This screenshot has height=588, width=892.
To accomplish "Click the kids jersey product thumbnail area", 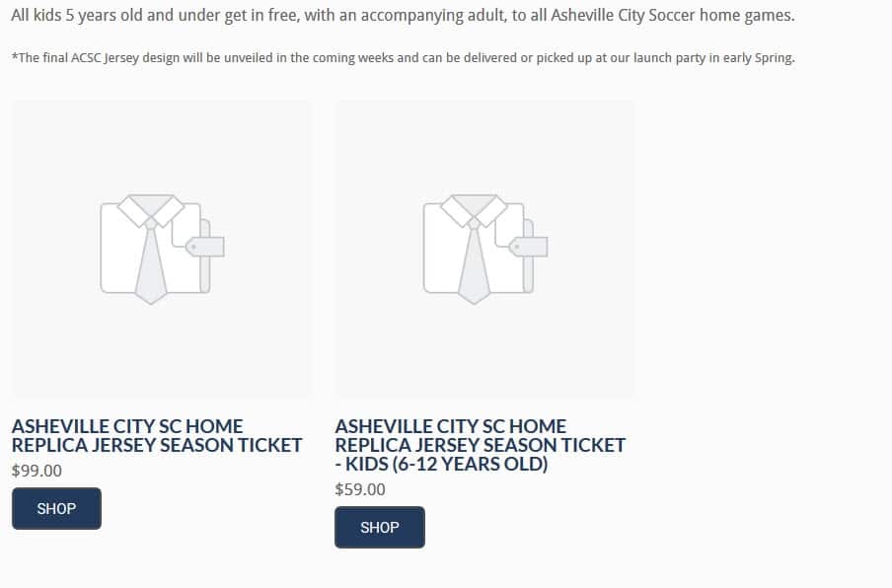I will point(484,249).
